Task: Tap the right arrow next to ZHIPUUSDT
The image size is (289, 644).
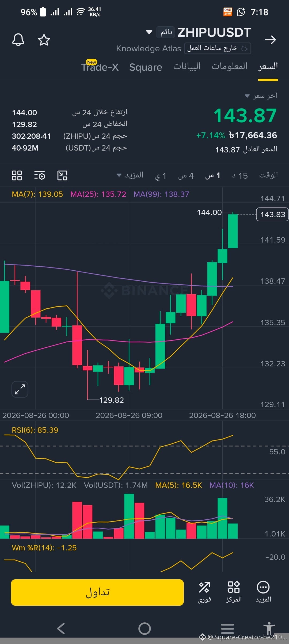Action: 270,40
